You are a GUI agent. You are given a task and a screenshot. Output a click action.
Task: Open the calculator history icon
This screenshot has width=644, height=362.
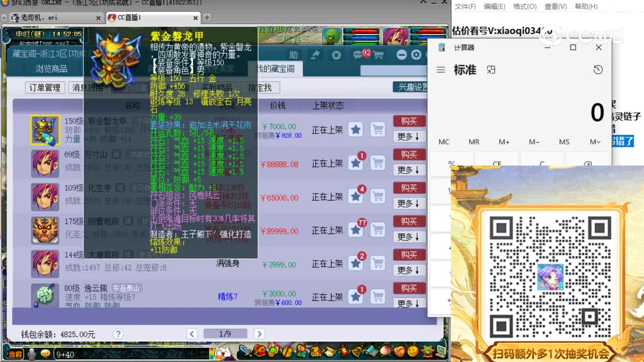(x=598, y=70)
